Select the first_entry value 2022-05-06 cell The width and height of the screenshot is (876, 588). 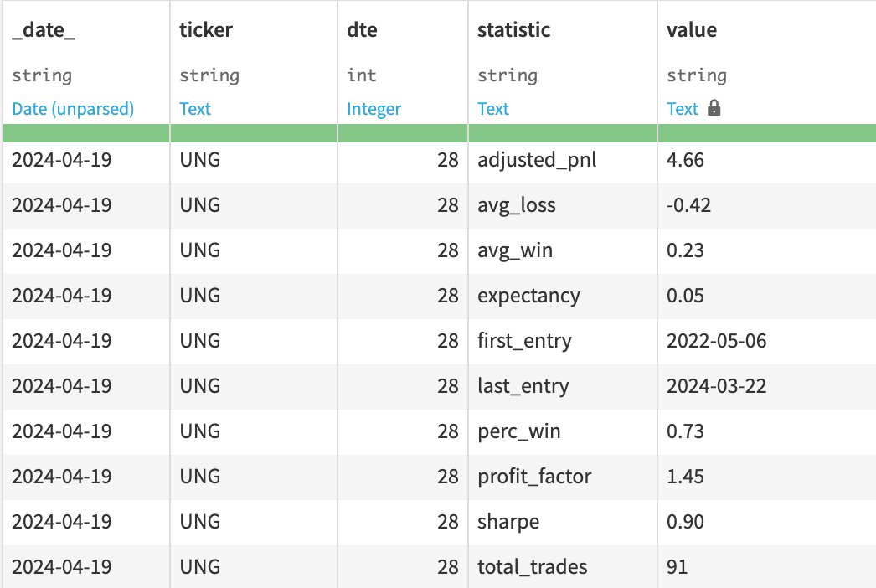pos(716,341)
